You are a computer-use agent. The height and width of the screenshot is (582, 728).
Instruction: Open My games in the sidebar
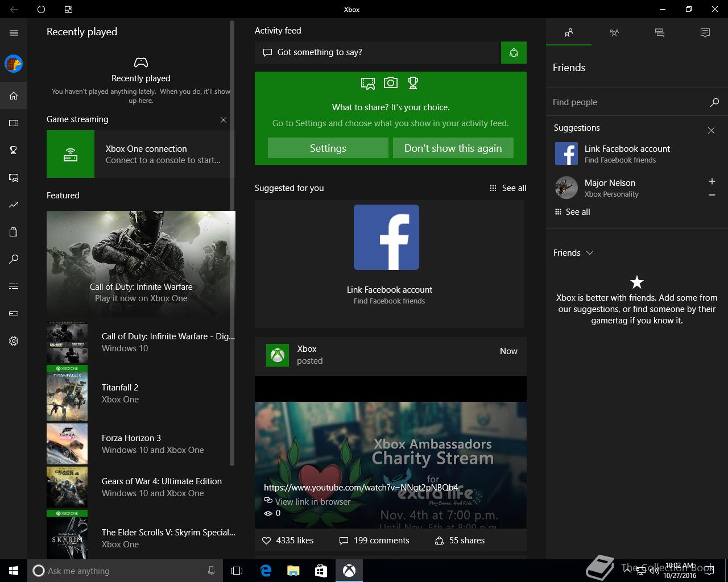tap(14, 123)
